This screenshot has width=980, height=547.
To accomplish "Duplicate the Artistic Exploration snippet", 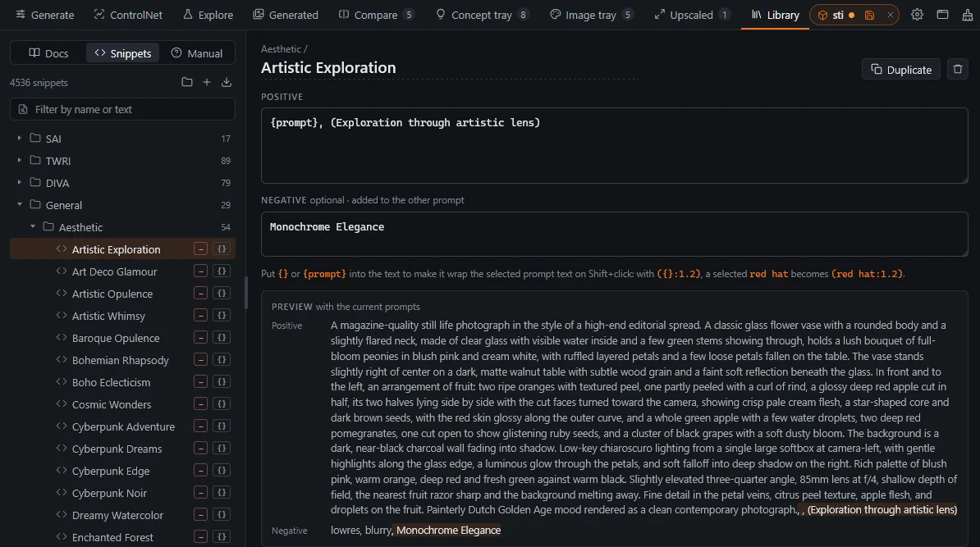I will point(901,70).
